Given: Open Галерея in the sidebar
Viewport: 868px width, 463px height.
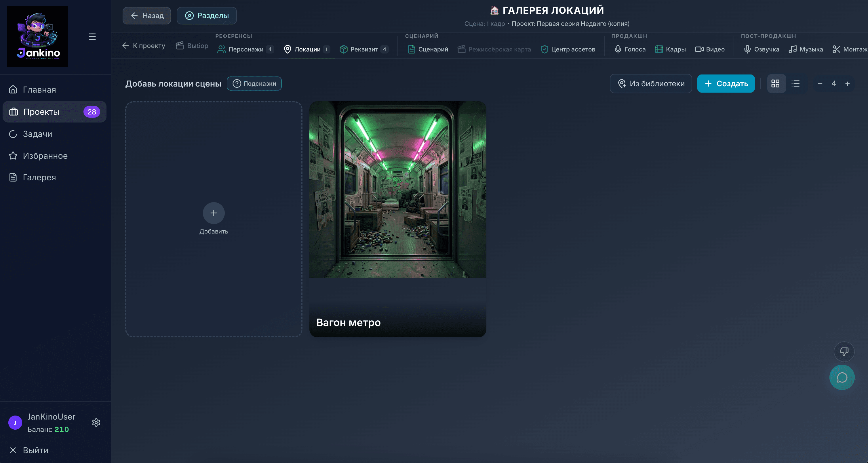Looking at the screenshot, I should click(55, 177).
